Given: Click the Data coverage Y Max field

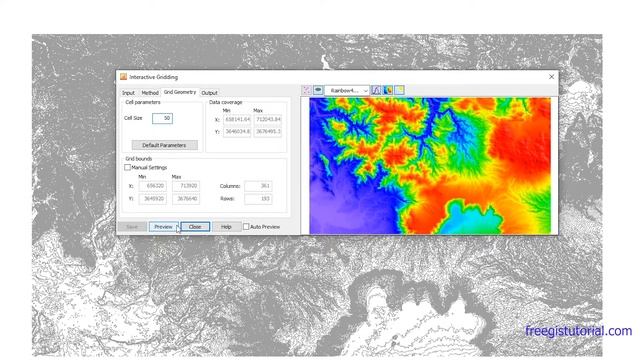Looking at the screenshot, I should tap(268, 132).
